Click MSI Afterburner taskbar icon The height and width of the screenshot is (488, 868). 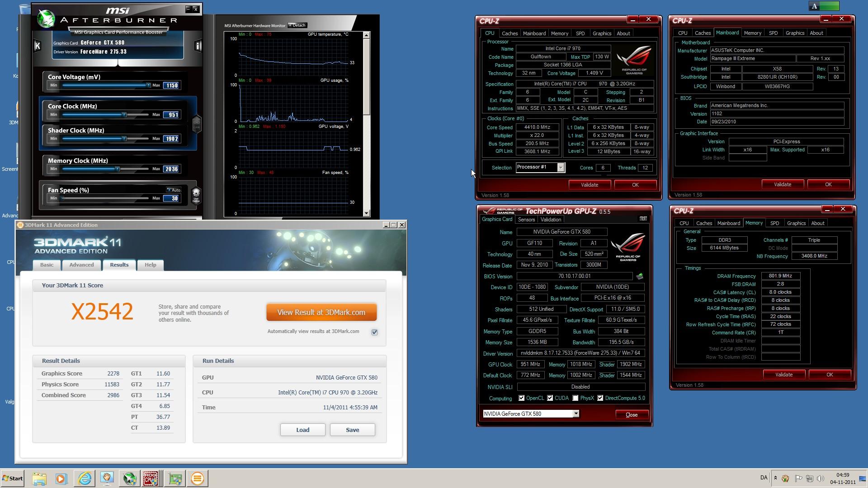(130, 479)
